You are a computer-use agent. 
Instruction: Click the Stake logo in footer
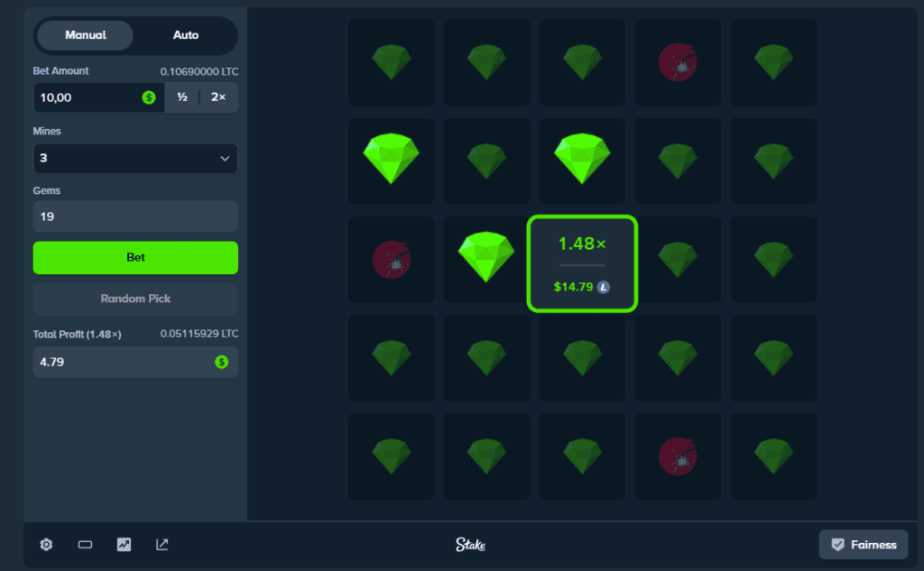(x=470, y=545)
